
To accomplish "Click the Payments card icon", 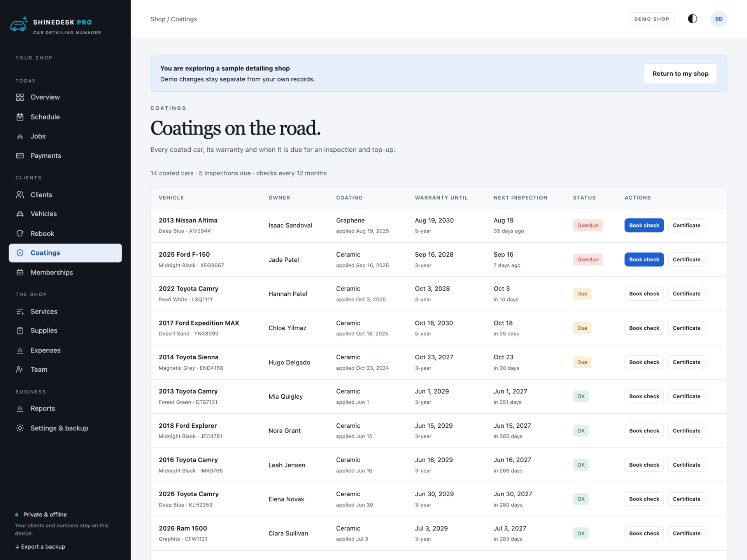I will click(20, 156).
